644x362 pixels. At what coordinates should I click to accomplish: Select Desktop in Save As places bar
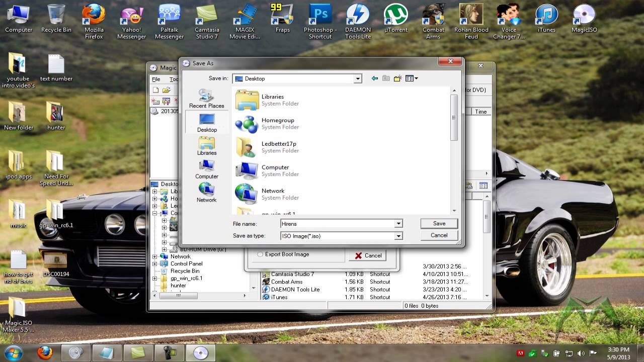click(x=207, y=123)
